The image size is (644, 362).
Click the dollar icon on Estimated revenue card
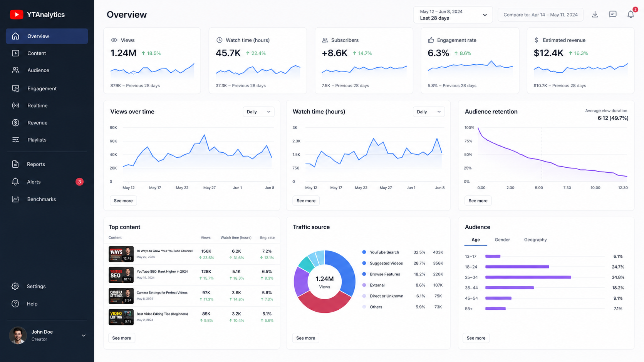tap(537, 40)
